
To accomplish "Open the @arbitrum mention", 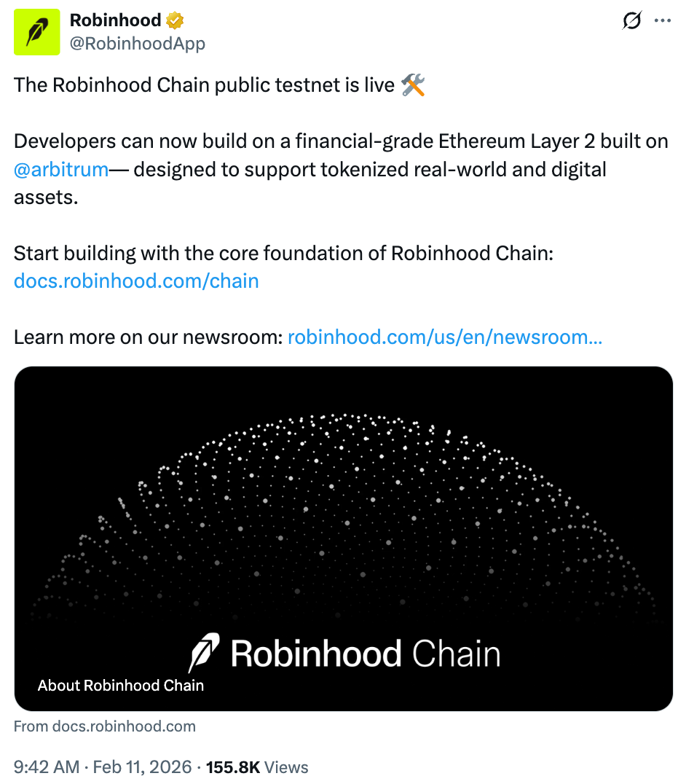I will point(61,170).
